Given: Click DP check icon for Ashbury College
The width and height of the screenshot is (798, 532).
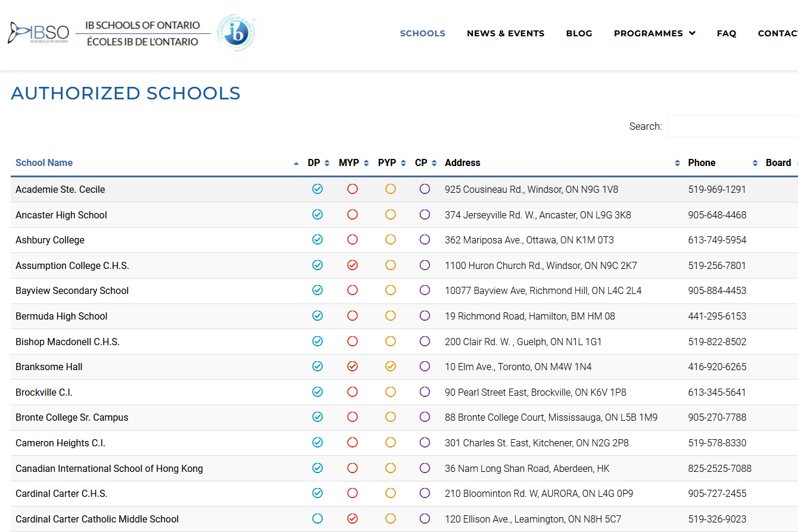Looking at the screenshot, I should (317, 240).
